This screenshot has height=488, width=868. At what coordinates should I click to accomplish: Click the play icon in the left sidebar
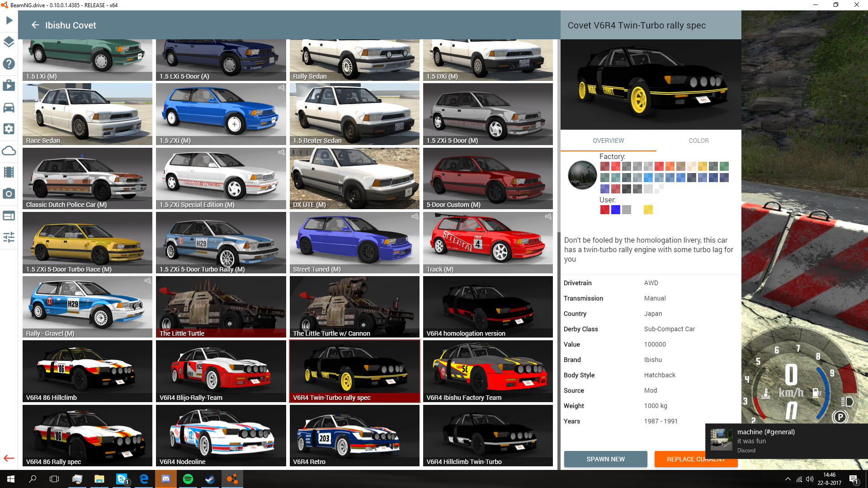pos(9,20)
